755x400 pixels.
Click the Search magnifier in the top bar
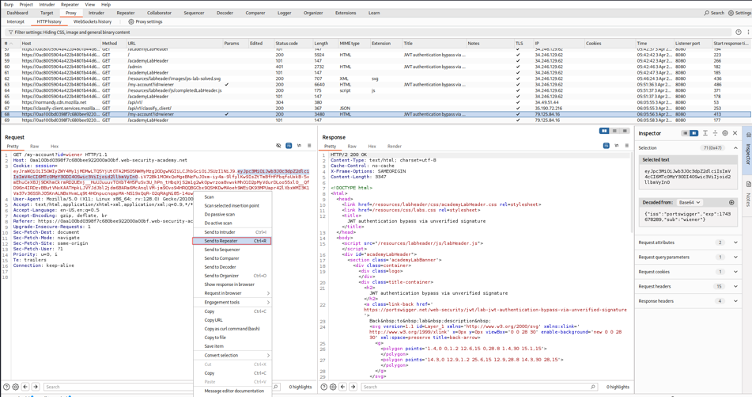pos(714,13)
